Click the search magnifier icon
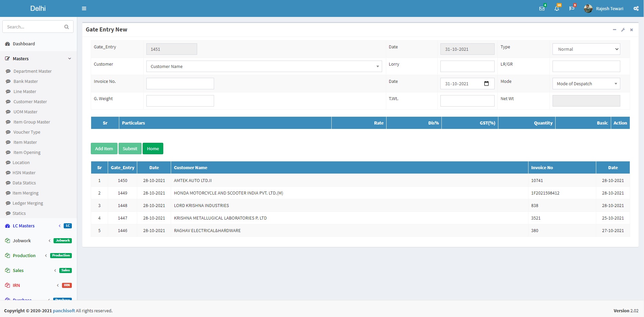This screenshot has width=644, height=317. [x=66, y=27]
